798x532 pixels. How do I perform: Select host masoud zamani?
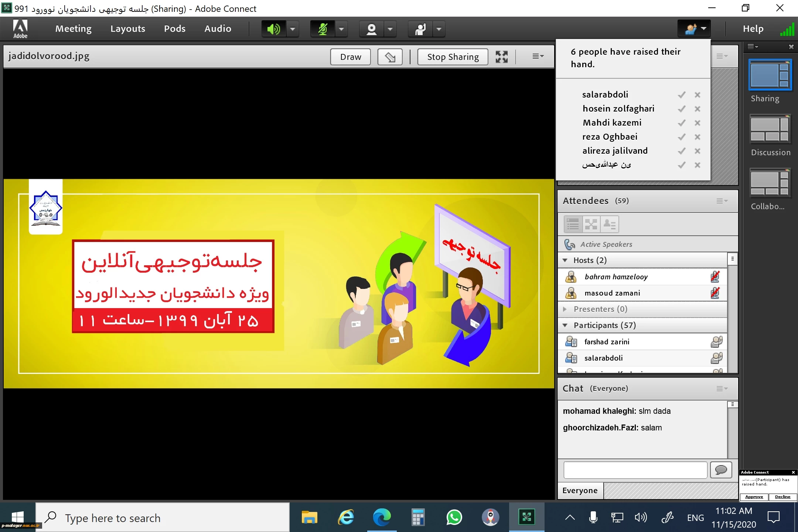click(642, 293)
